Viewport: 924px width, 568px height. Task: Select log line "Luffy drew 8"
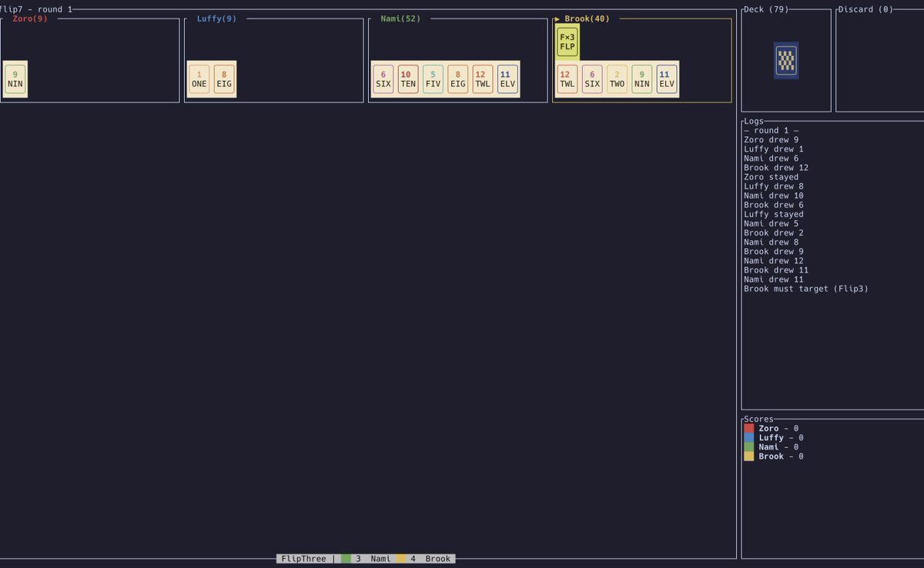[774, 186]
